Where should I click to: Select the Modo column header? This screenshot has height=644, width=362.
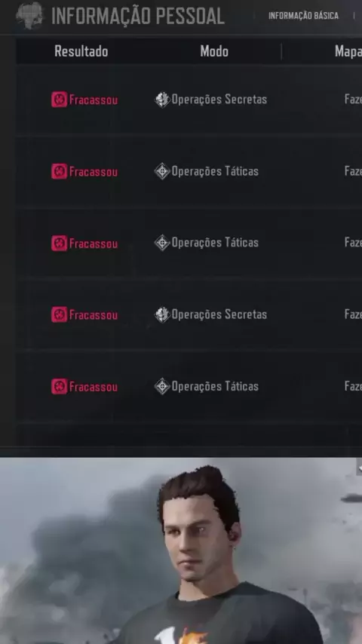pyautogui.click(x=214, y=51)
